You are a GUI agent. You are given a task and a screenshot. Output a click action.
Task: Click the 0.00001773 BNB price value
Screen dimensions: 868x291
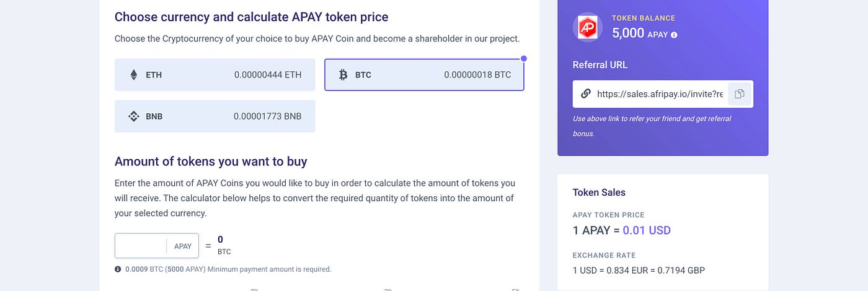coord(267,116)
